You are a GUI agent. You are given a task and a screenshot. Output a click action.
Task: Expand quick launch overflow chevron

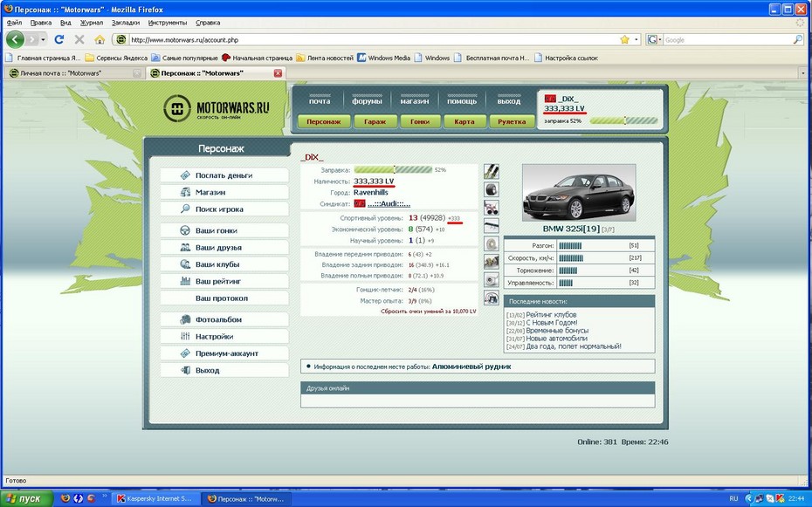click(x=105, y=497)
